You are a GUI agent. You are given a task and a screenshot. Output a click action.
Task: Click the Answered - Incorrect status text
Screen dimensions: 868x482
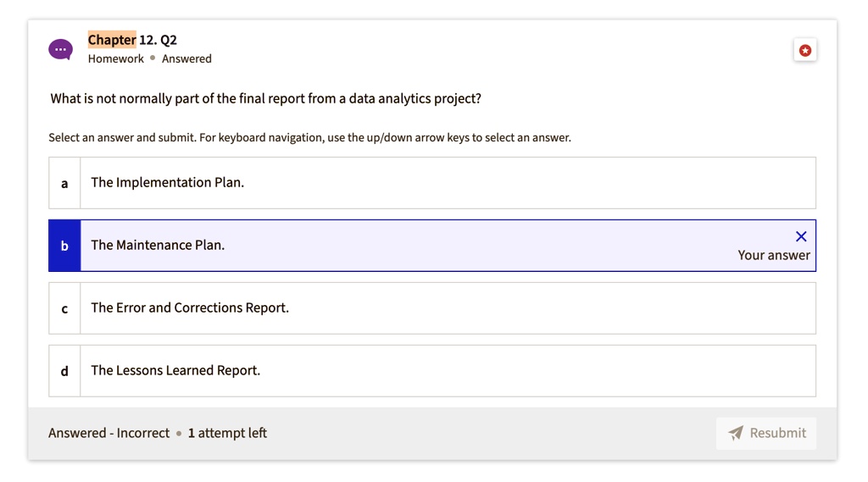[109, 433]
